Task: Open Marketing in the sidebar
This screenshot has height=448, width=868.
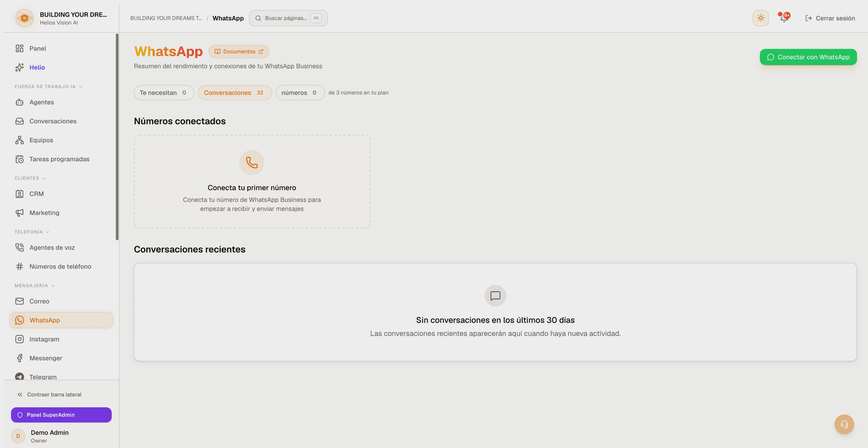Action: coord(61,213)
